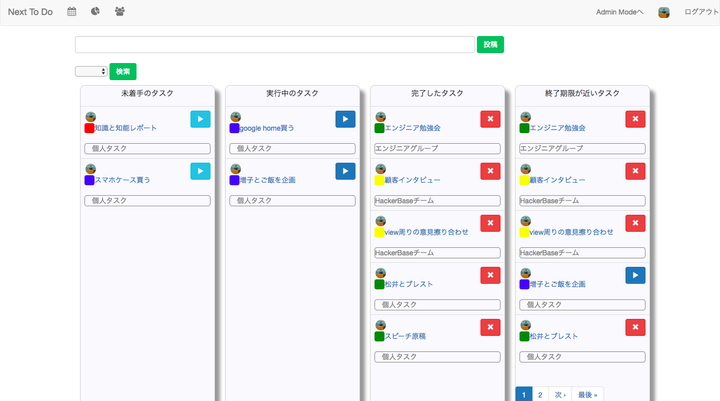The width and height of the screenshot is (720, 401).
Task: Click avatar above google home買う
Action: pos(236,117)
